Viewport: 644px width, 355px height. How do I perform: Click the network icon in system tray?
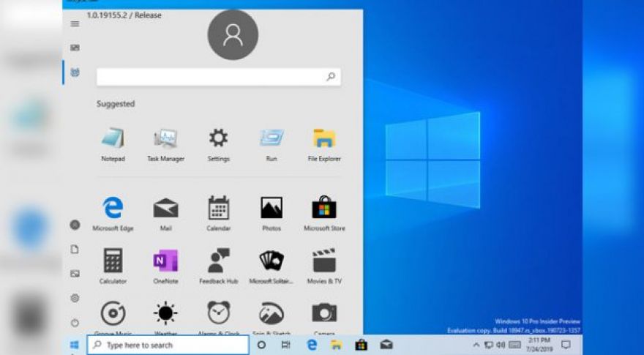489,345
